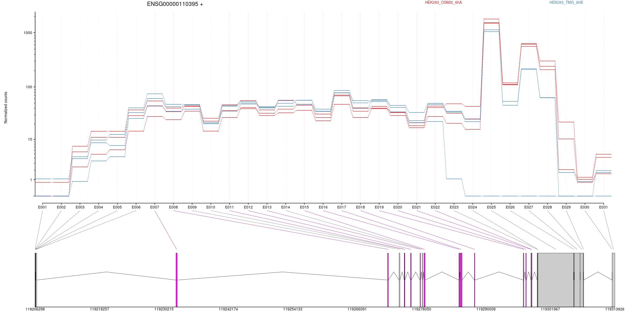This screenshot has height=322, width=644.
Task: Click exon label E006
Action: 136,207
